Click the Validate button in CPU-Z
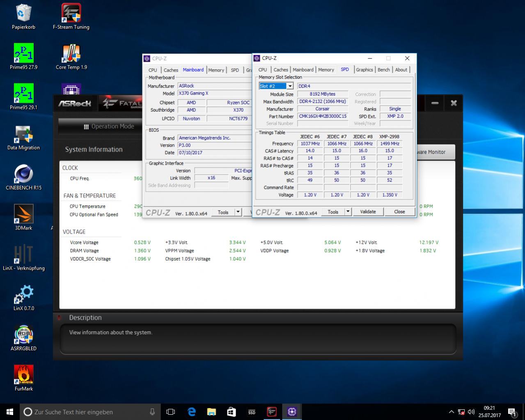Viewport: 525px width, 420px height. point(368,212)
